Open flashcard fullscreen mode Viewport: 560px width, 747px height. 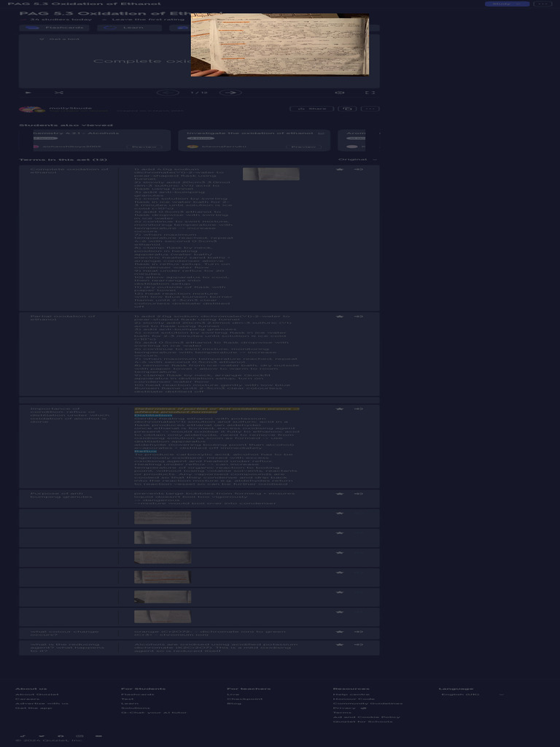(370, 93)
